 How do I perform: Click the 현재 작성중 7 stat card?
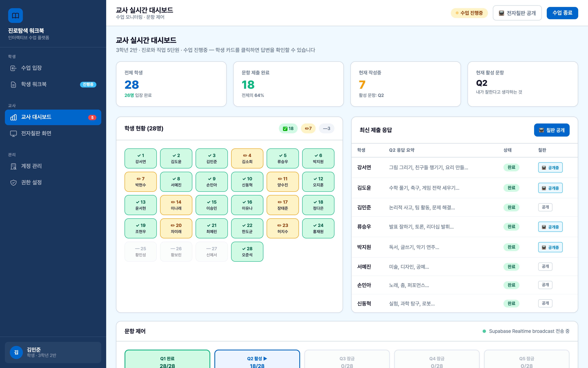point(405,84)
